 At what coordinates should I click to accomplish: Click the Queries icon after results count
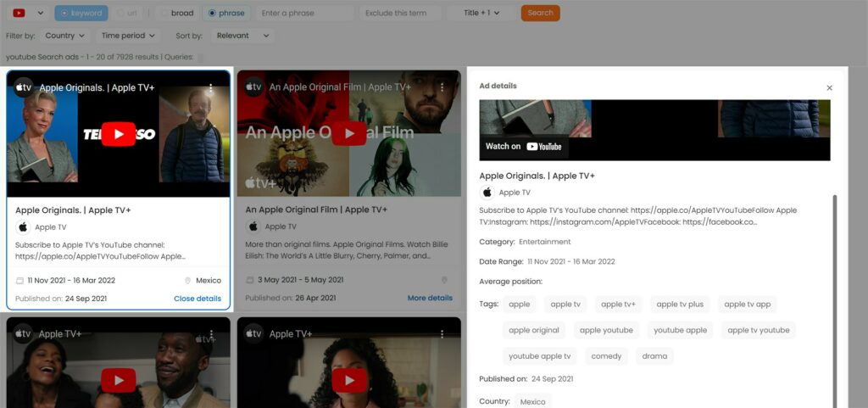pyautogui.click(x=200, y=57)
